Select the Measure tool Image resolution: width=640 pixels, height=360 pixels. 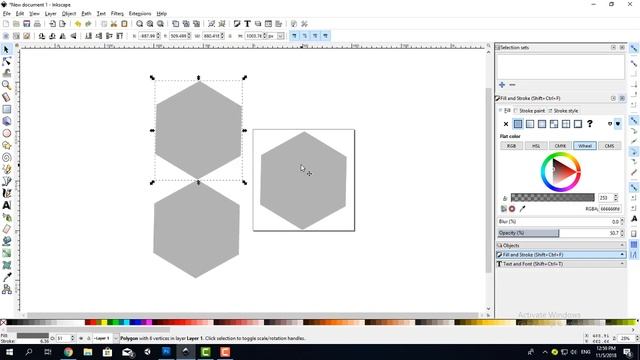coord(6,97)
